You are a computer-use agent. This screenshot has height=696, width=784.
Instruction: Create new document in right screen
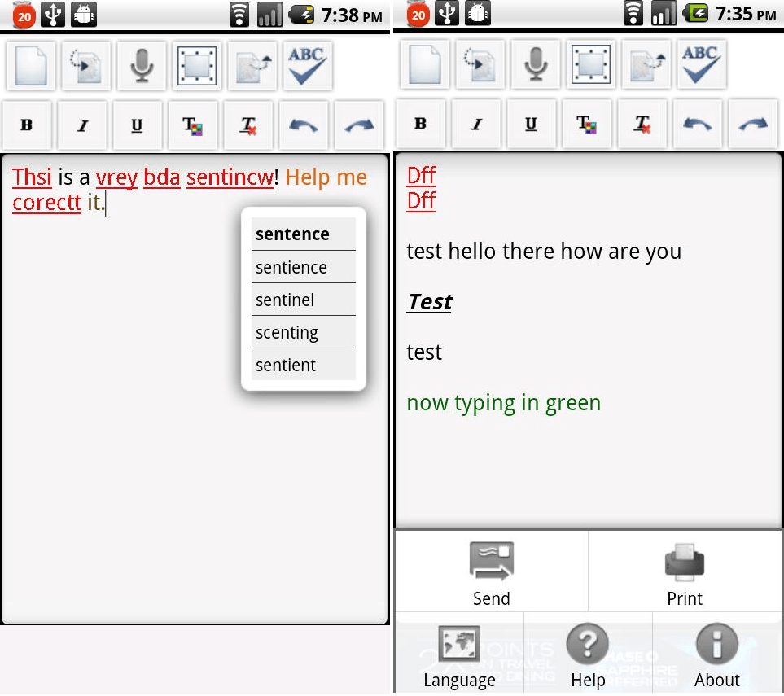(424, 64)
